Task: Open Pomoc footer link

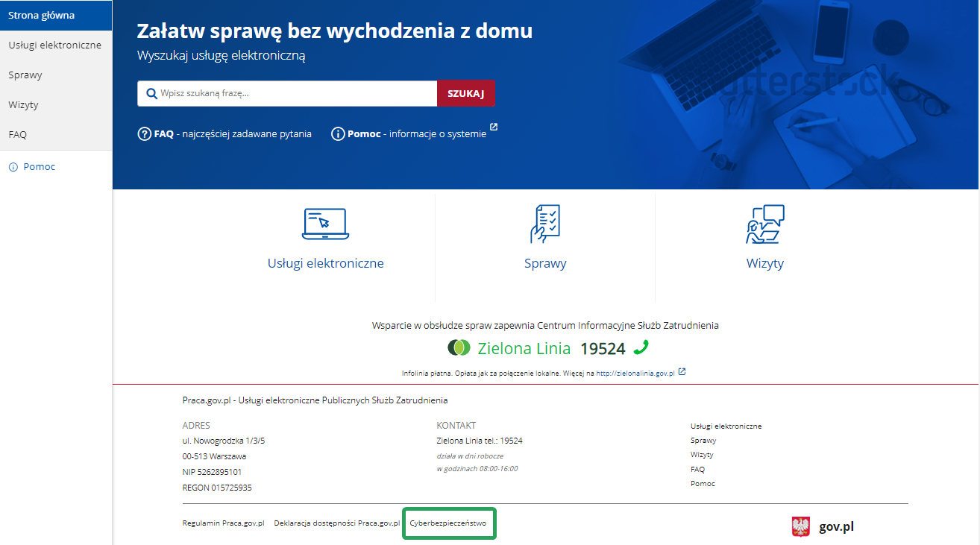Action: [703, 484]
